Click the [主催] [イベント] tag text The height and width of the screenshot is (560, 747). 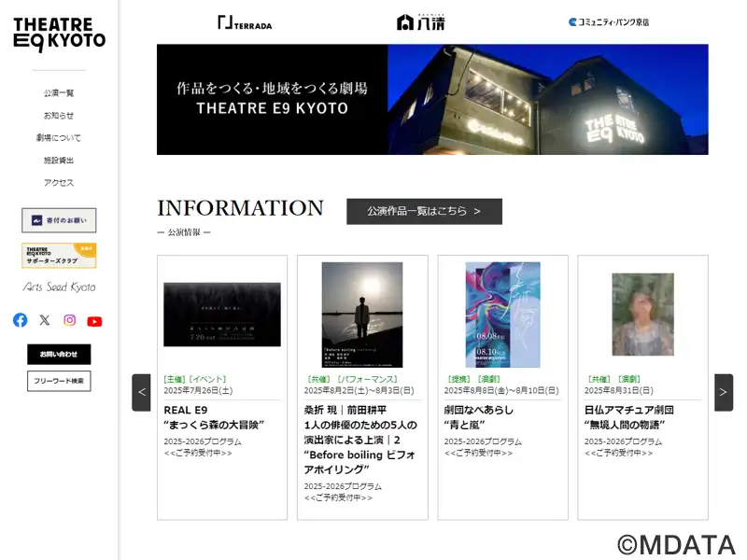click(195, 379)
